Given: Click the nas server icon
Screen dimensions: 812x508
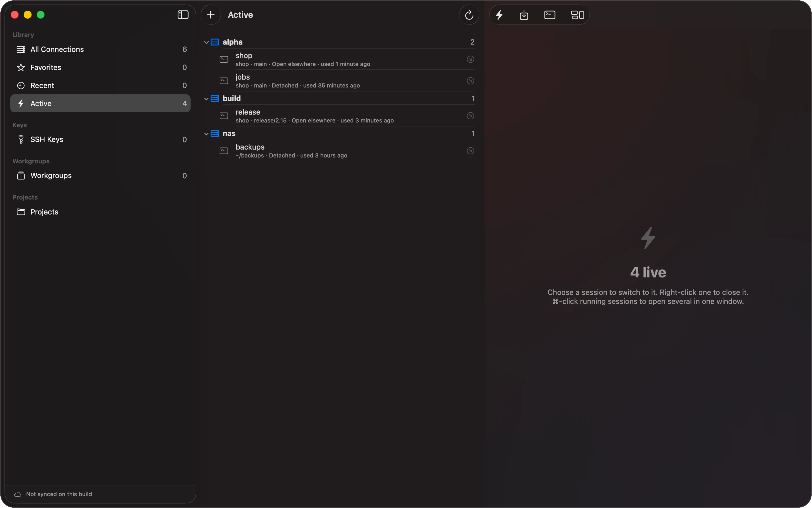Looking at the screenshot, I should (215, 133).
